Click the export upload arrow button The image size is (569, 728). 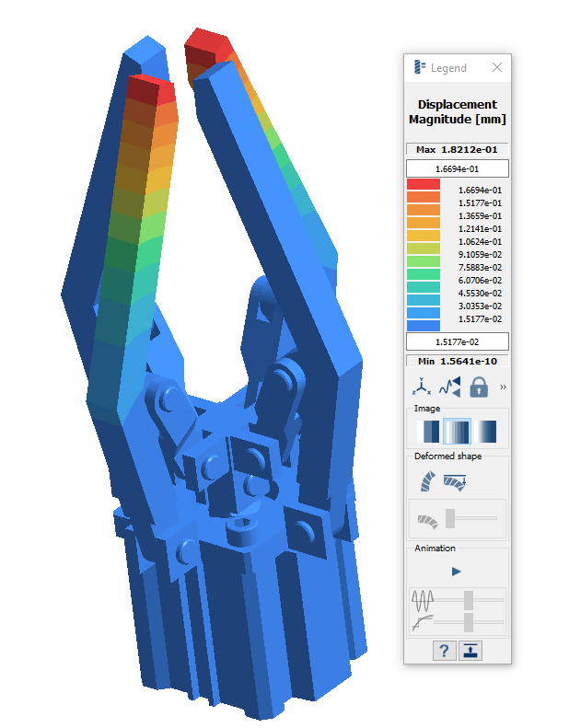click(470, 651)
